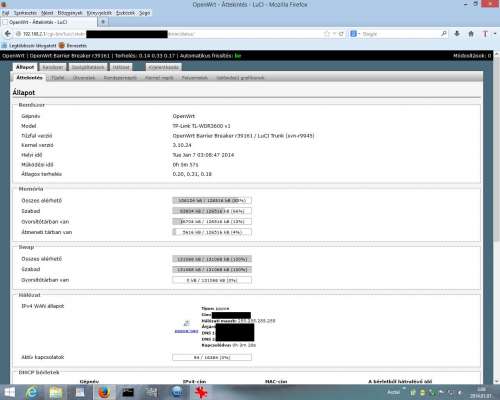
Task: Switch to the Szolgáltatások main tab
Action: pos(88,67)
